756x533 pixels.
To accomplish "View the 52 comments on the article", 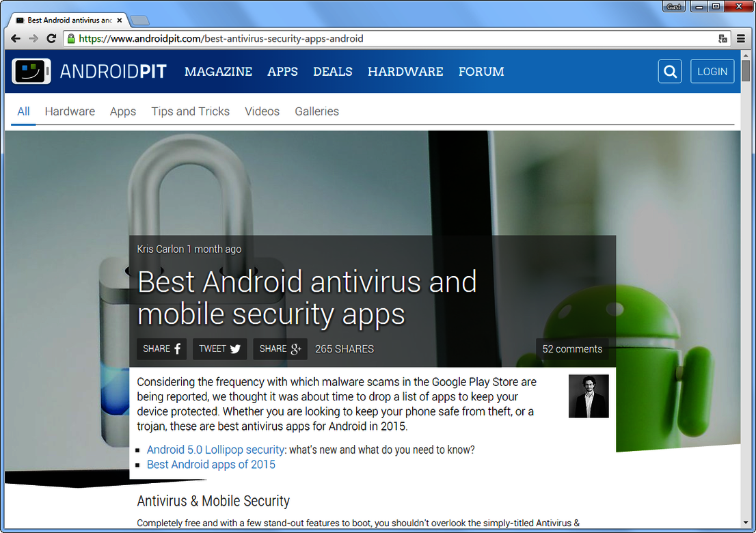I will coord(571,348).
